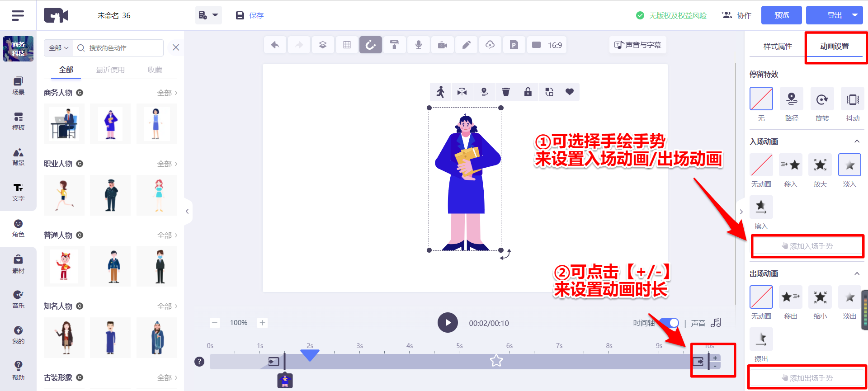Open the 全部 category filter dropdown
The image size is (868, 391).
tap(58, 48)
